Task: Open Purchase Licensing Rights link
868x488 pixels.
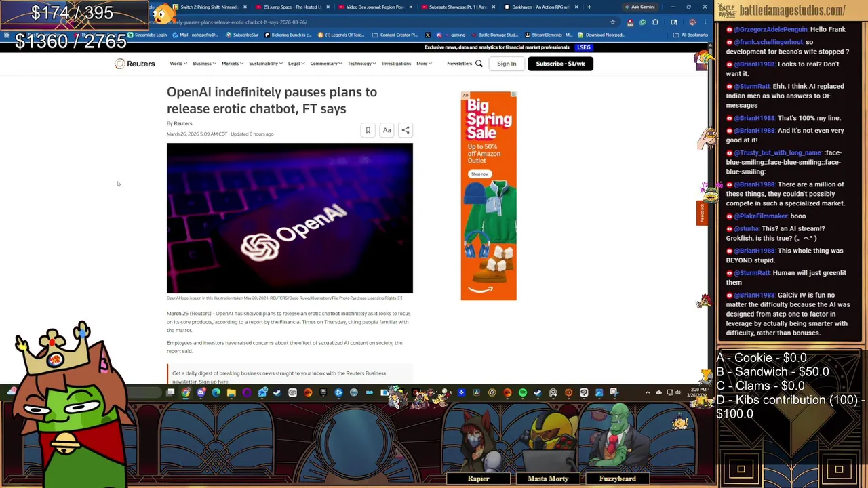Action: (373, 298)
